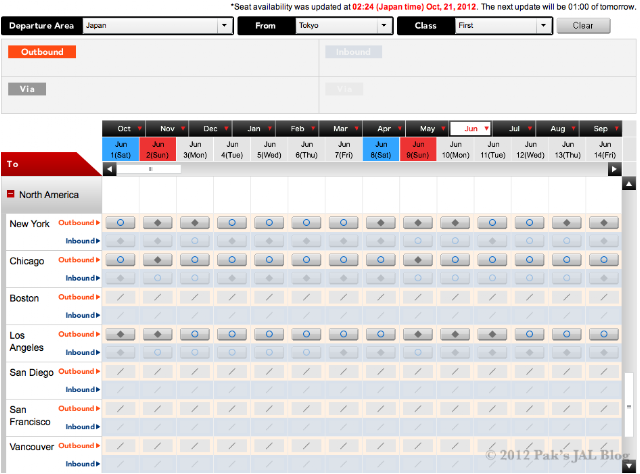Move date range back with left arrow

coord(109,169)
